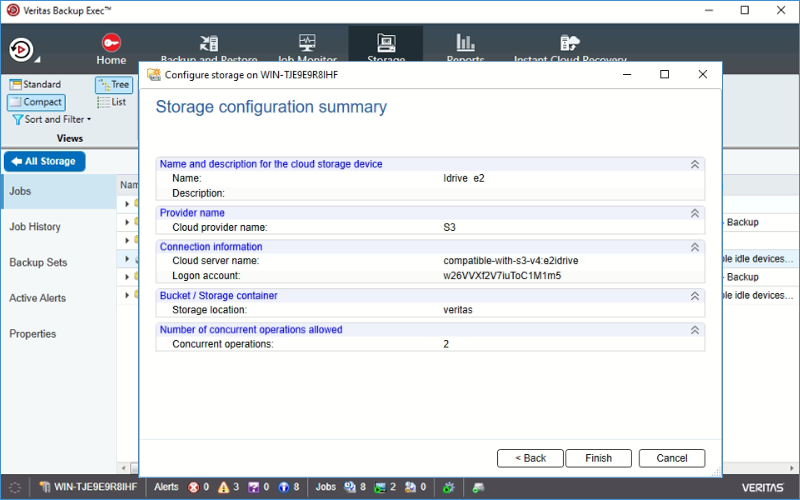Click the 'Jobs' label in the status bar

pyautogui.click(x=326, y=487)
